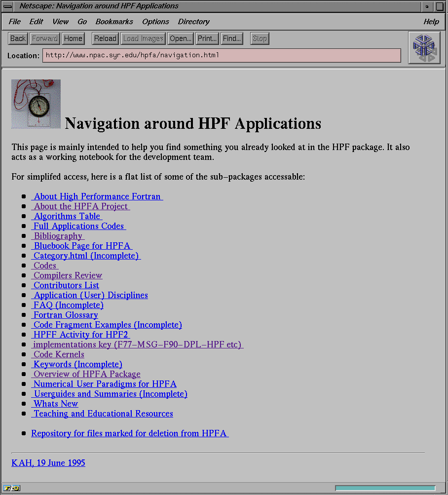Open the Code Kernels link

click(x=58, y=354)
